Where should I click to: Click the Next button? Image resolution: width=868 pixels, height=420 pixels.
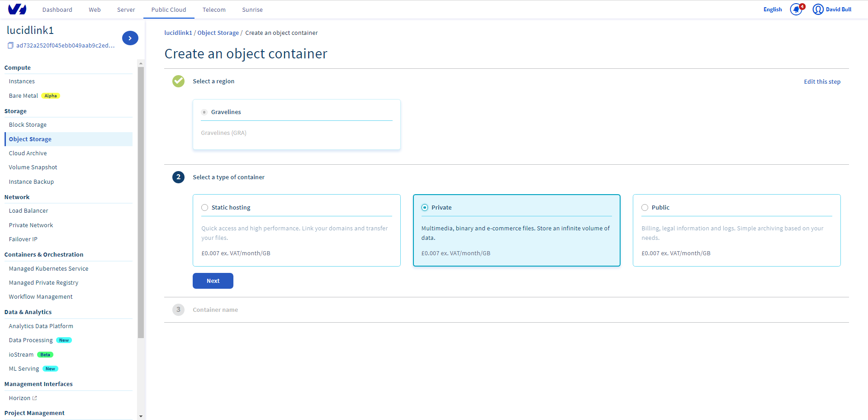tap(213, 281)
